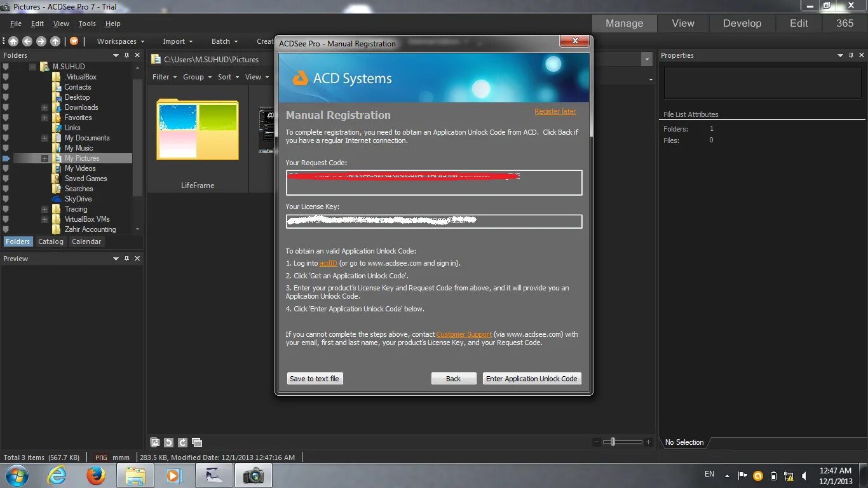Click the Back button in registration dialog
Image resolution: width=868 pixels, height=488 pixels.
[x=454, y=379]
